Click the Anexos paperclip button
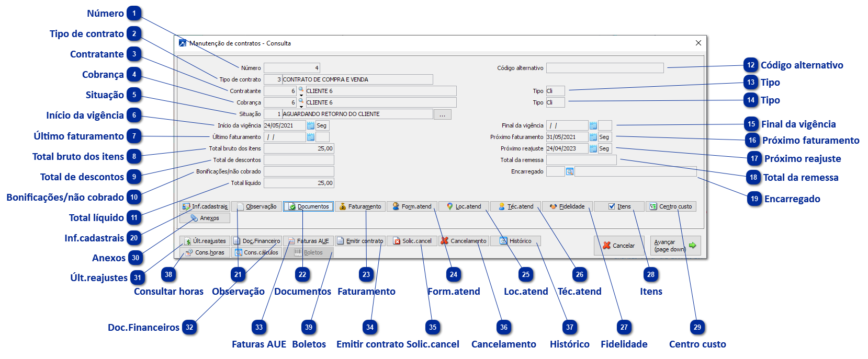 205,218
